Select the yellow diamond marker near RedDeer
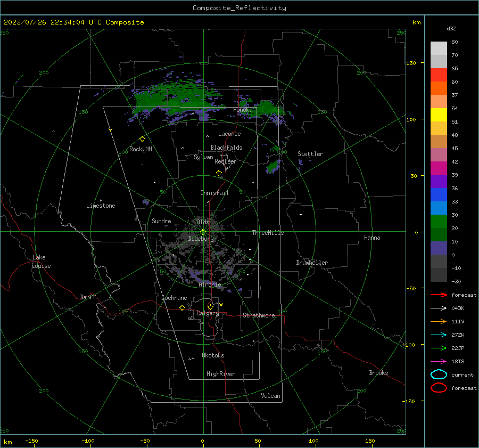This screenshot has width=479, height=448. click(x=219, y=173)
